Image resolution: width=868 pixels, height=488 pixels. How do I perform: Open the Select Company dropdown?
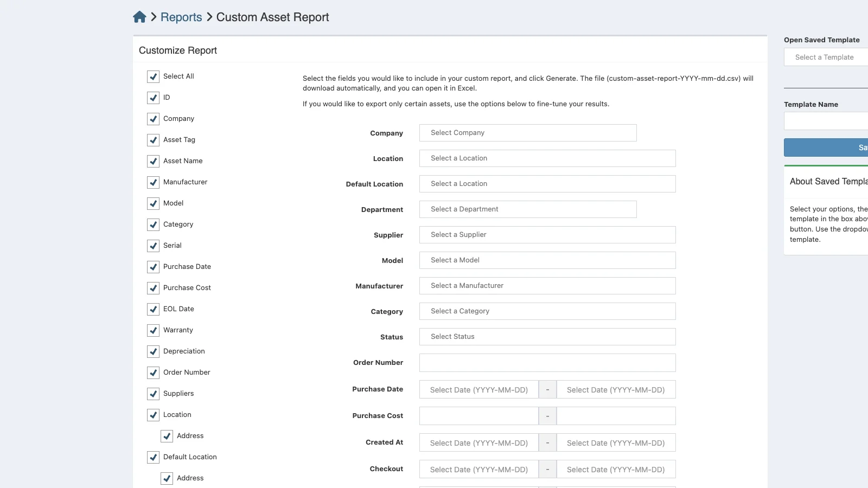(528, 133)
